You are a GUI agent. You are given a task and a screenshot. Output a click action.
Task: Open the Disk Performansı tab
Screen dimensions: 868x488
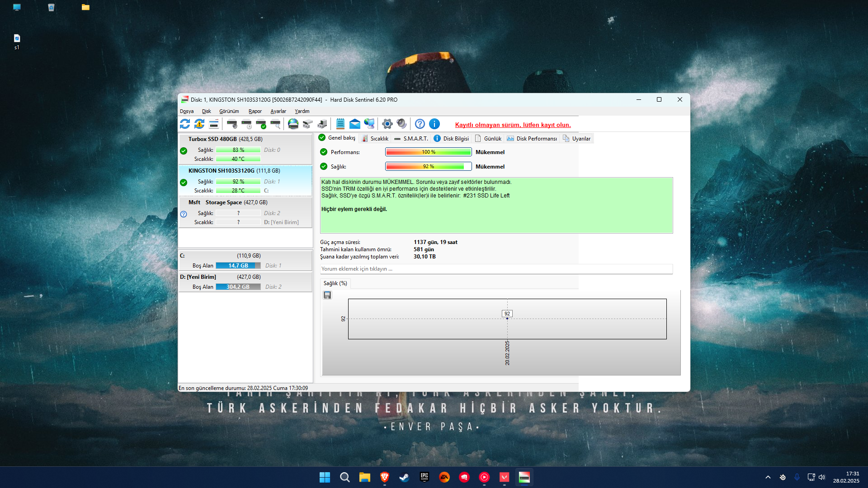pyautogui.click(x=532, y=139)
